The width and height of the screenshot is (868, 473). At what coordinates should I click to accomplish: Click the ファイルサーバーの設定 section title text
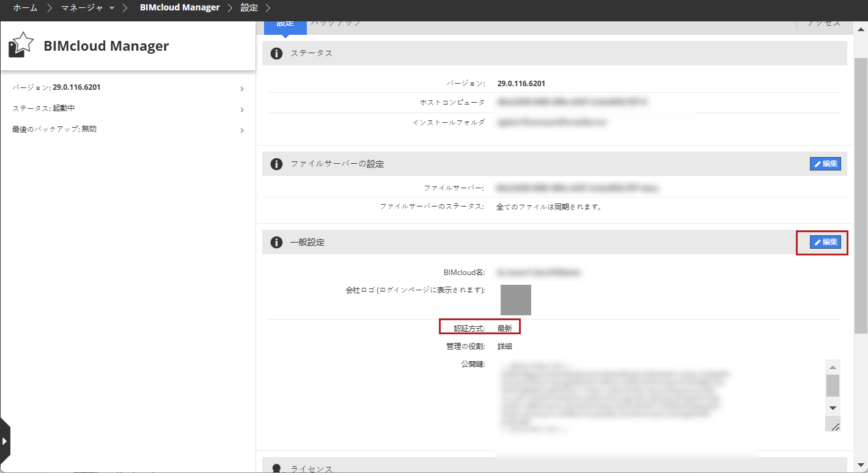[x=337, y=164]
